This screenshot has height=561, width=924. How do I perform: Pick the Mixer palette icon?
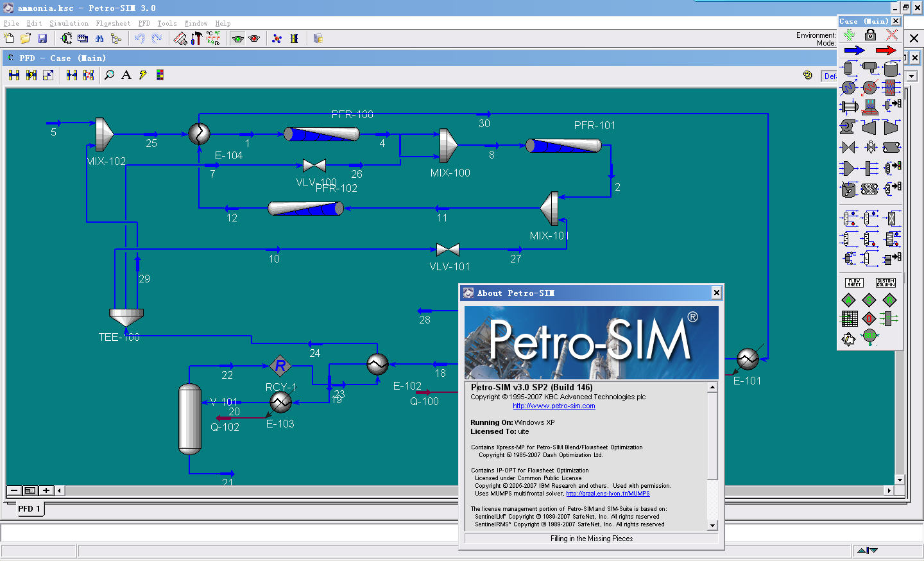coord(848,168)
